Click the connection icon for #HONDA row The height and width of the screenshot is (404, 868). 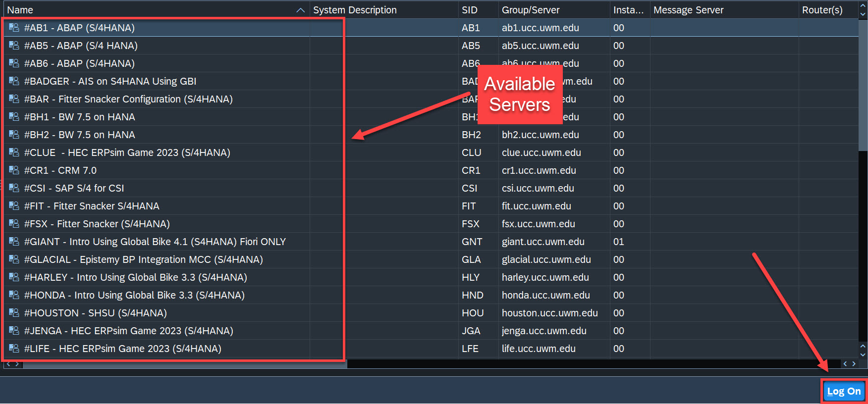(x=14, y=295)
